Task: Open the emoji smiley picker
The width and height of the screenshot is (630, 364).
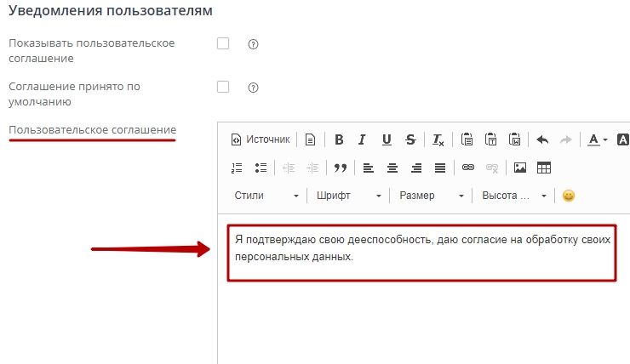Action: pyautogui.click(x=569, y=196)
